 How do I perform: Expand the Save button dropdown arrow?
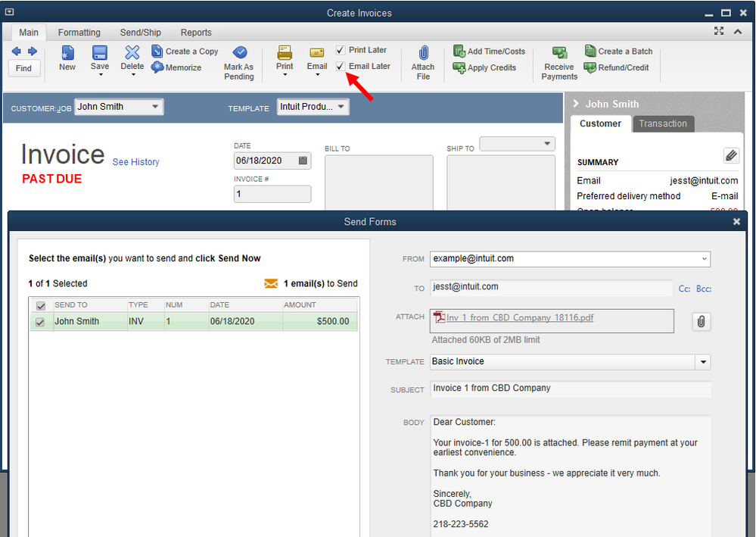[101, 75]
